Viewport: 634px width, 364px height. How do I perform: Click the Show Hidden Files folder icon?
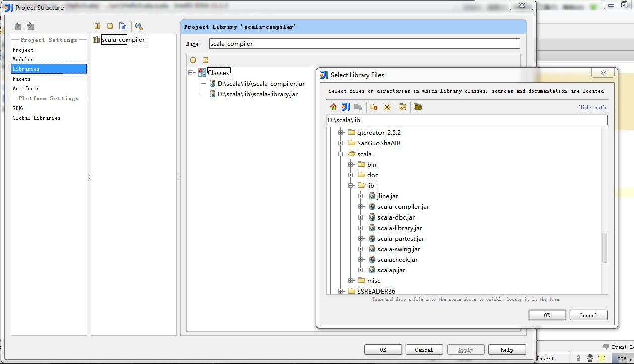coord(418,107)
